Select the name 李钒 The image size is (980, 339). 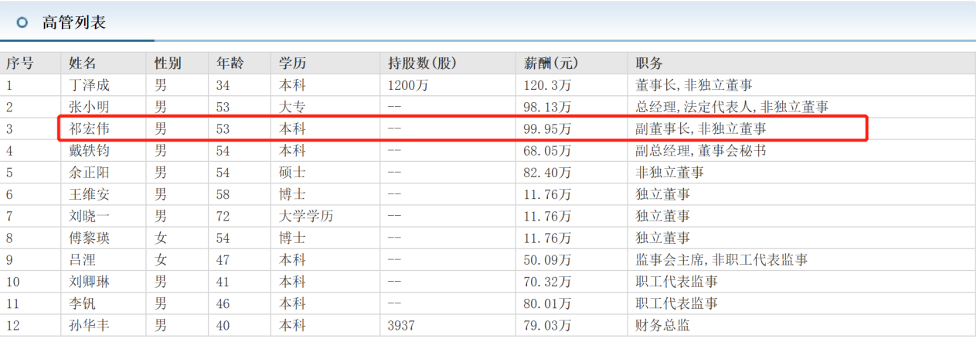82,303
